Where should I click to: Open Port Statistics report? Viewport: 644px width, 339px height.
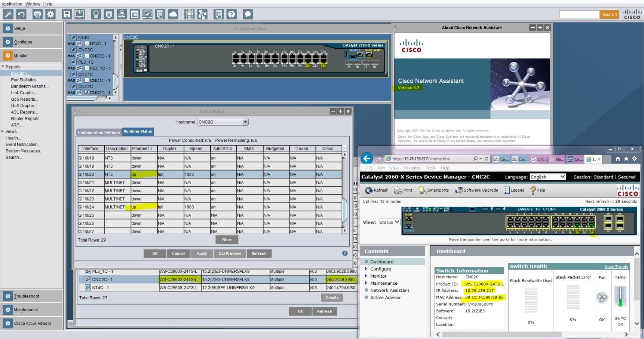pyautogui.click(x=25, y=80)
